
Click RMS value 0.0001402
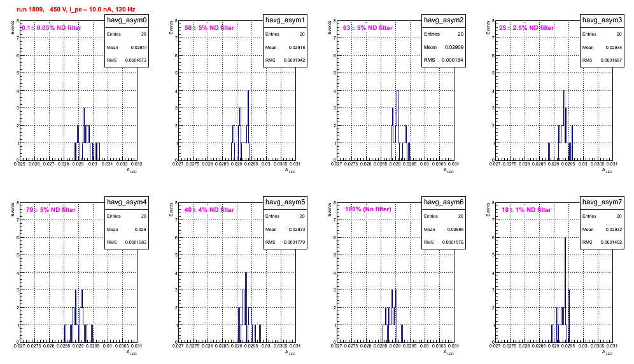coord(612,242)
